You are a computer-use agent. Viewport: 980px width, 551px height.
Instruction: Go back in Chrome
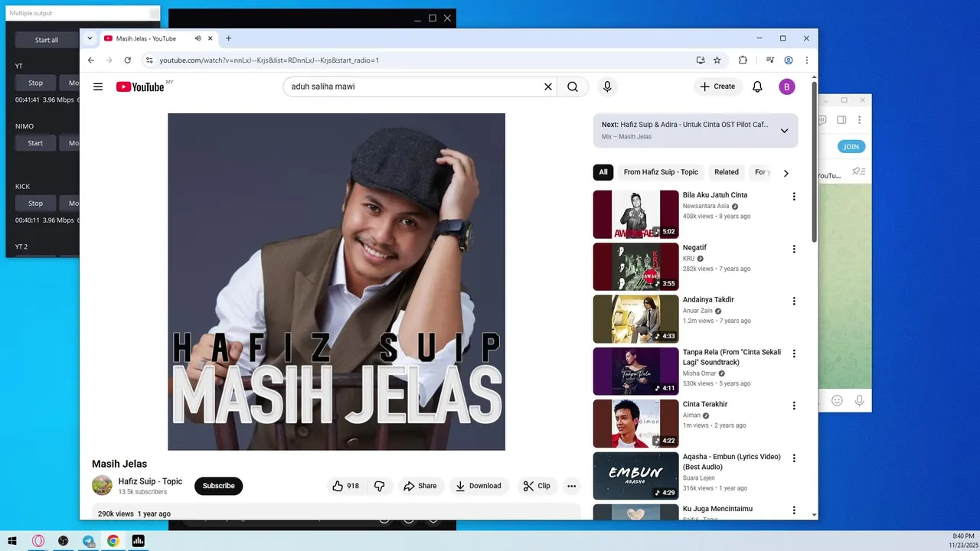pos(91,60)
